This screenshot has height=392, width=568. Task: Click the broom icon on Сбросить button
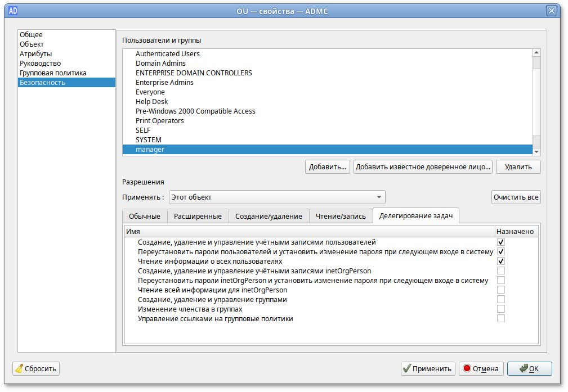click(x=19, y=369)
